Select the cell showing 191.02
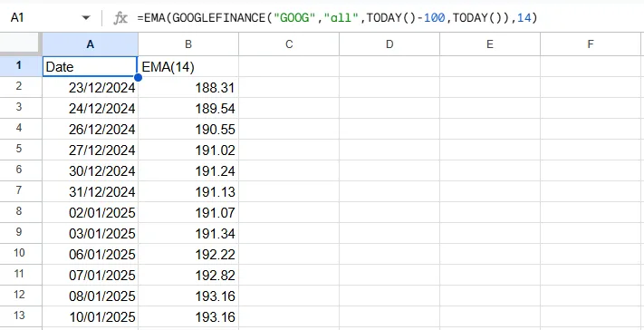The image size is (644, 330). 188,150
